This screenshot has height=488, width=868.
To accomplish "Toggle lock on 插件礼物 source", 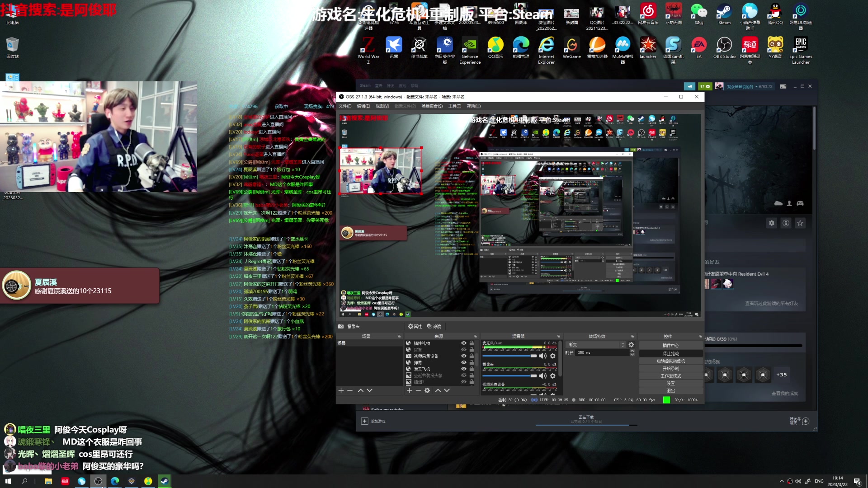I will 472,343.
